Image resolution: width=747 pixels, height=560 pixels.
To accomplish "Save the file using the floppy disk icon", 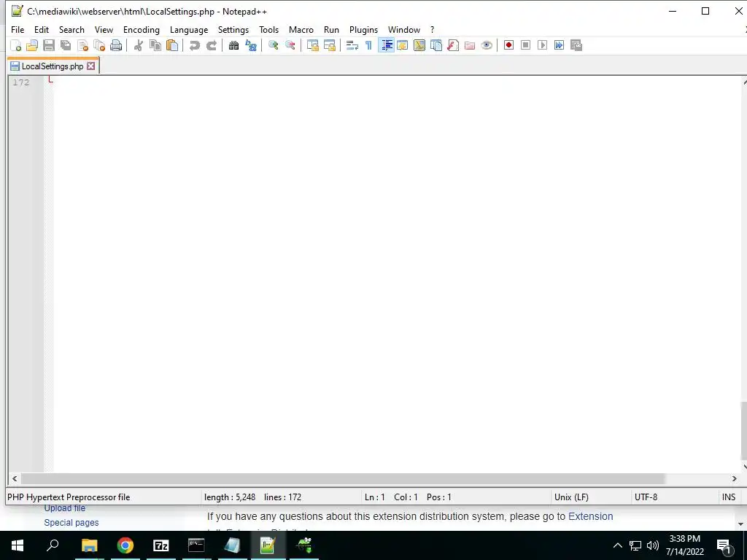I will [49, 45].
